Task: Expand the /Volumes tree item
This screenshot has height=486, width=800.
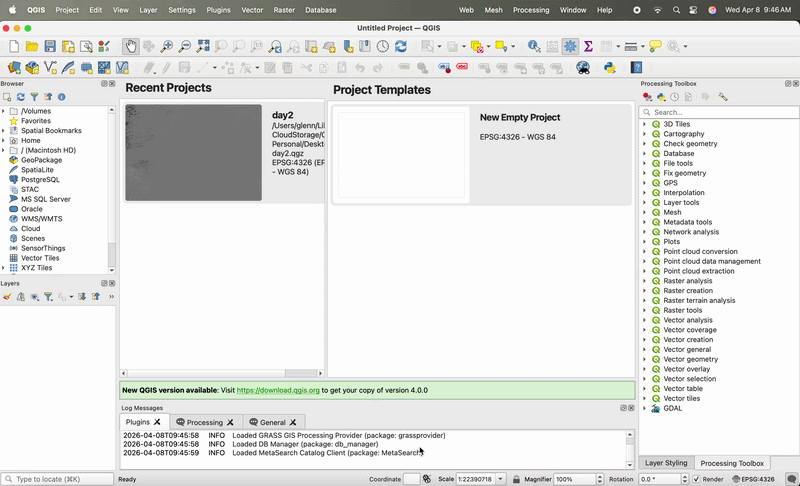Action: pos(4,111)
